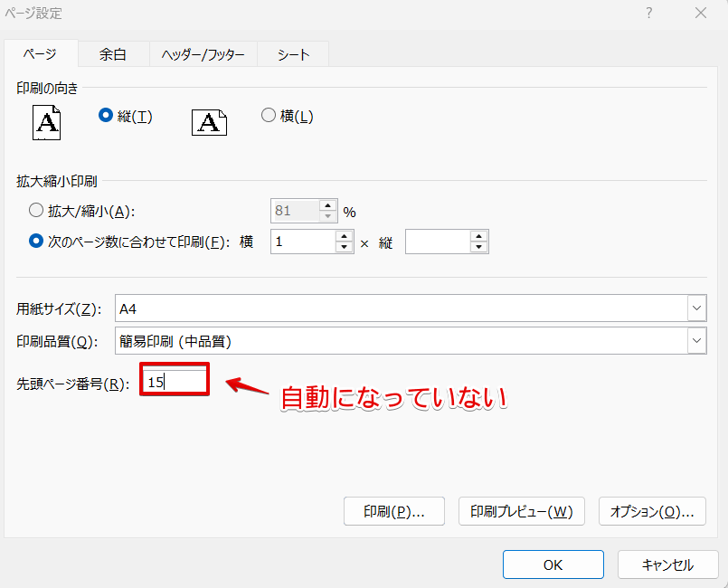Screen dimensions: 728x588
Task: Increase the scale percentage spinner
Action: point(327,205)
